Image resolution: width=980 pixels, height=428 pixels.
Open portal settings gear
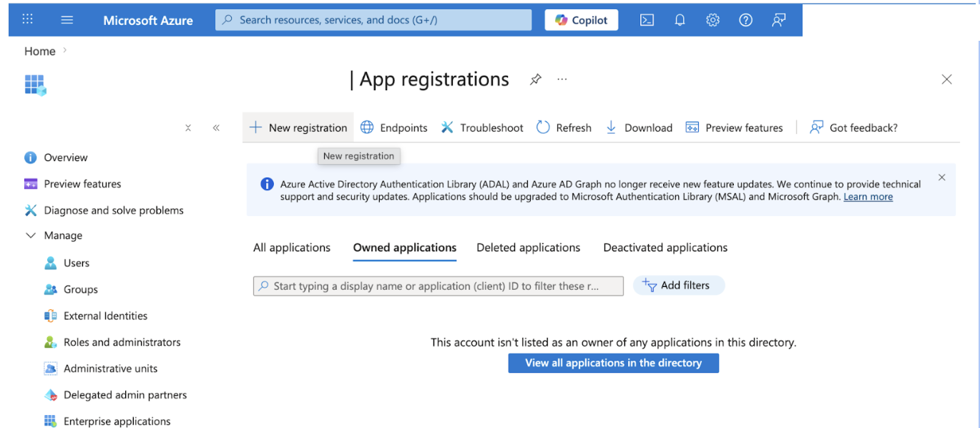[x=713, y=20]
